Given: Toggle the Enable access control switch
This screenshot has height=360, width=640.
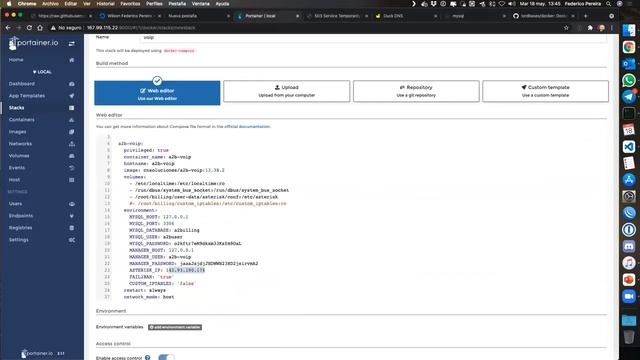Looking at the screenshot, I should [x=166, y=358].
